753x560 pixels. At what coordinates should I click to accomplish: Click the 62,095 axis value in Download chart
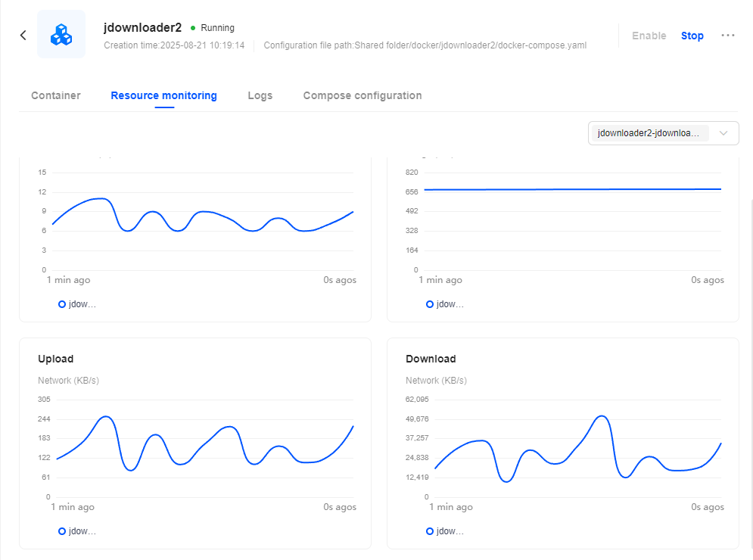[417, 399]
